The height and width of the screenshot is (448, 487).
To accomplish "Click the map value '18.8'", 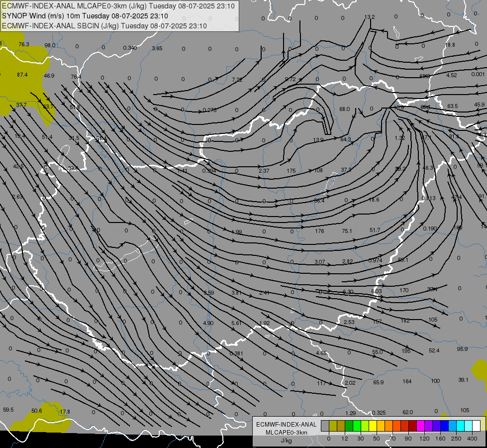I will pyautogui.click(x=450, y=45).
